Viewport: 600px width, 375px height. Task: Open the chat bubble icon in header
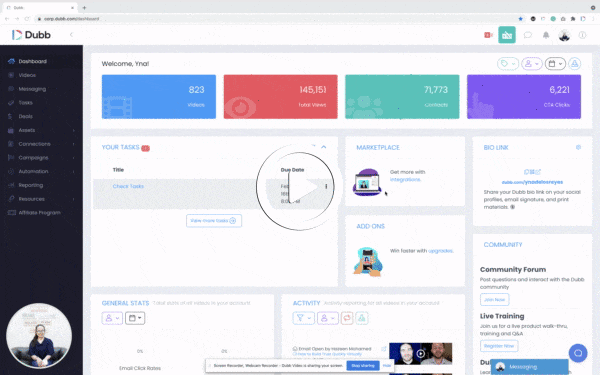[x=528, y=35]
